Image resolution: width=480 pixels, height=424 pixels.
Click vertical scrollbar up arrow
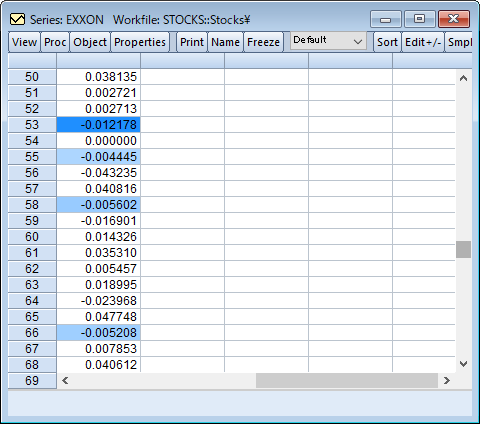point(463,79)
